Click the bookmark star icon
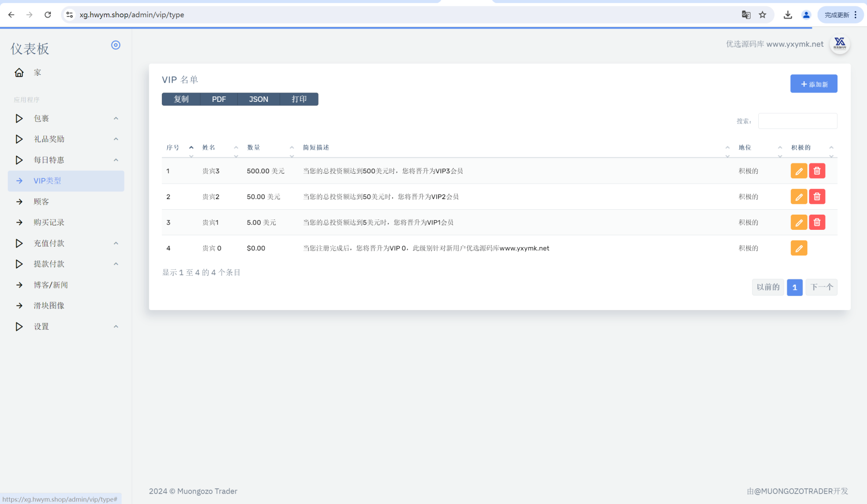Viewport: 867px width, 504px height. click(763, 15)
